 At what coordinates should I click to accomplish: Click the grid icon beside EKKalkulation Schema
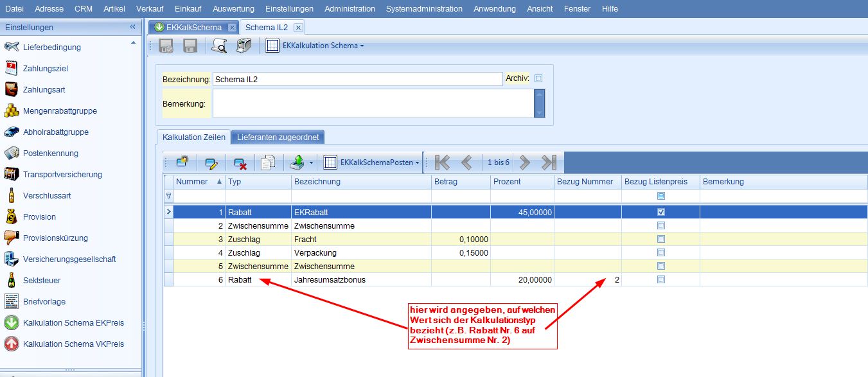tap(272, 46)
